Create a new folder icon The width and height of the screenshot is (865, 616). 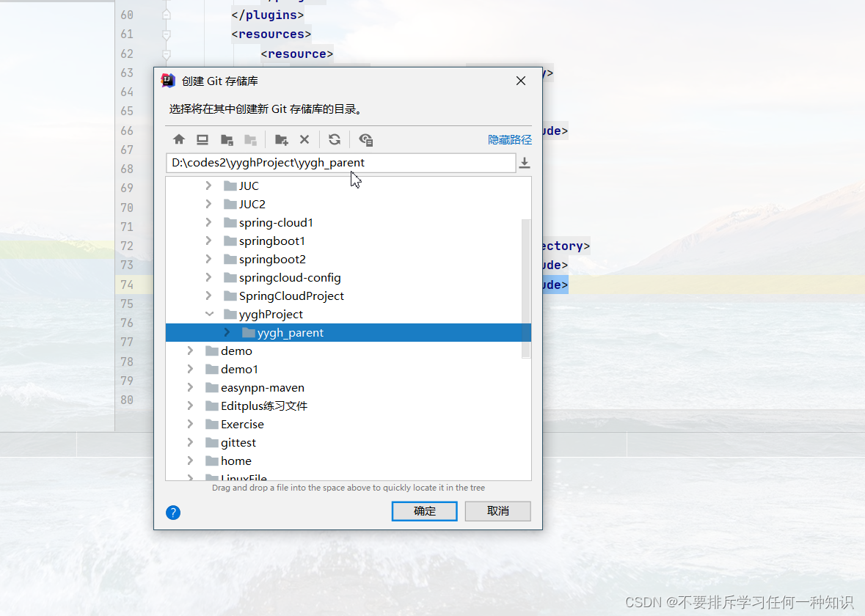pyautogui.click(x=281, y=140)
